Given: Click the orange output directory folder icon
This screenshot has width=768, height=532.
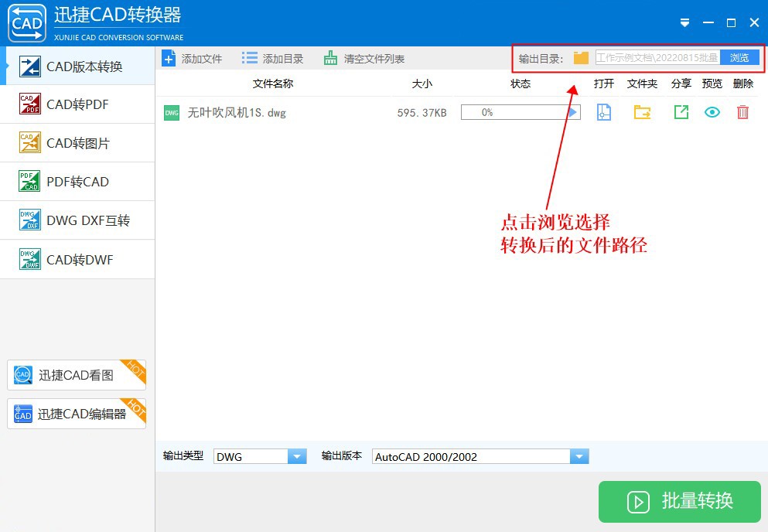Looking at the screenshot, I should [580, 57].
